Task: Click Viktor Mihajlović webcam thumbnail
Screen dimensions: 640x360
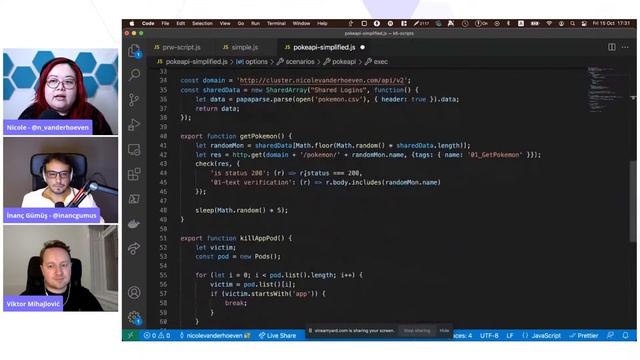Action: coord(60,268)
